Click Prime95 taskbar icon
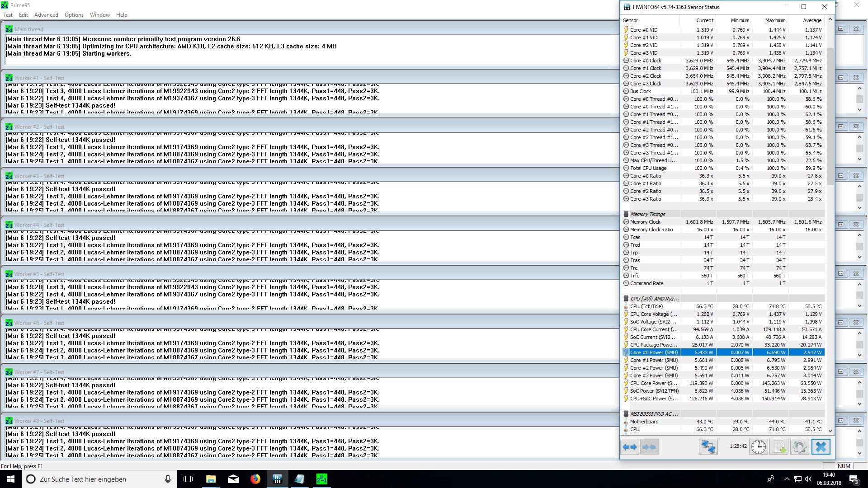This screenshot has width=868, height=488. pyautogui.click(x=321, y=479)
